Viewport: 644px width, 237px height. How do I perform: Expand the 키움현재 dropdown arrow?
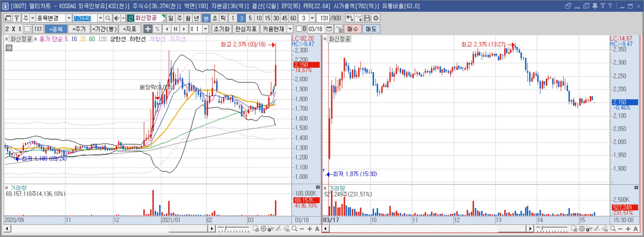coord(290,29)
